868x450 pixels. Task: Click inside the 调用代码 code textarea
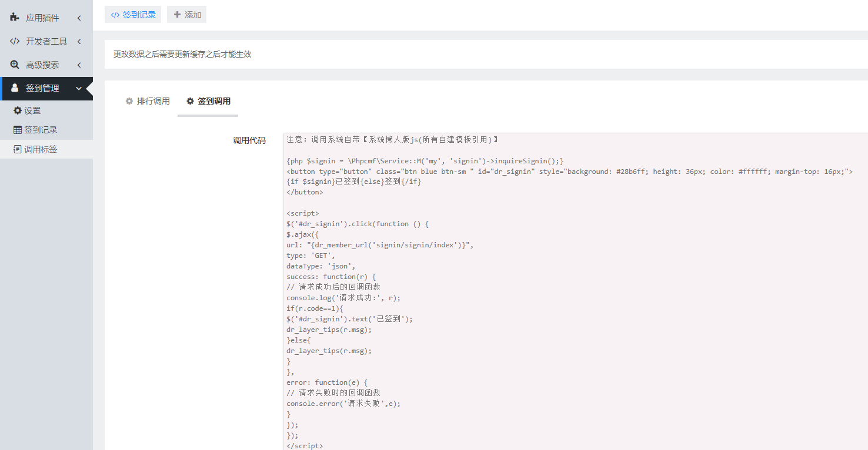pyautogui.click(x=575, y=291)
